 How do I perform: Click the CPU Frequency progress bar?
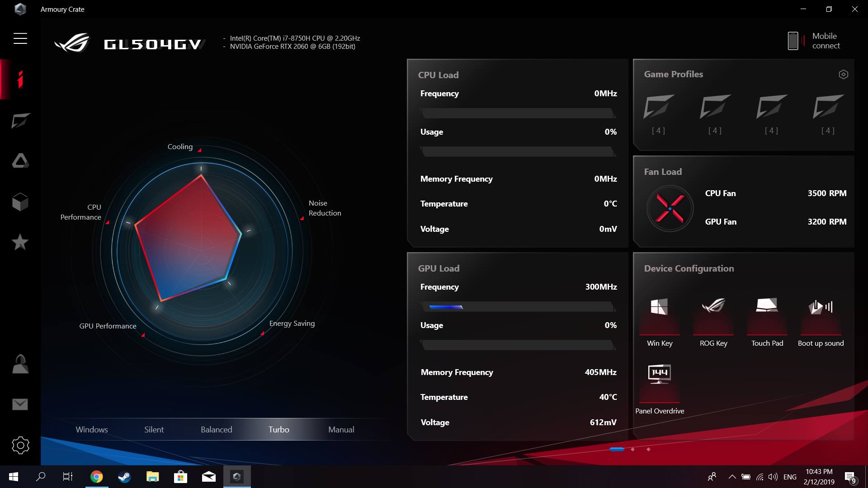point(518,113)
